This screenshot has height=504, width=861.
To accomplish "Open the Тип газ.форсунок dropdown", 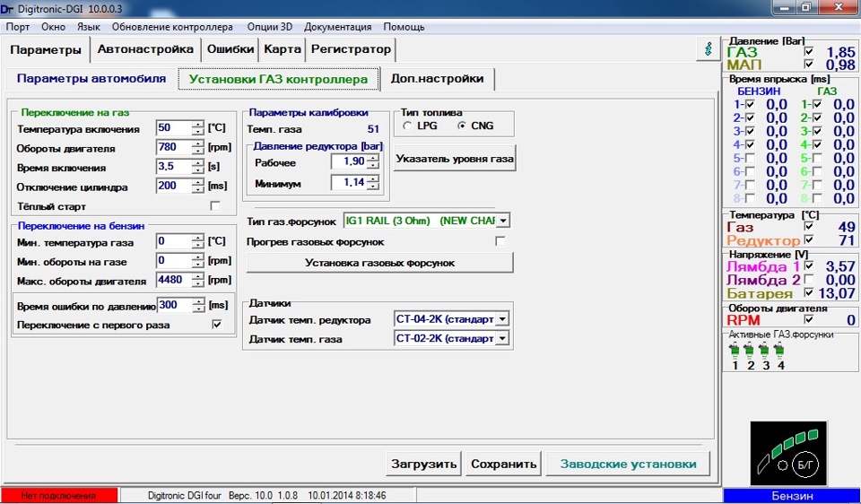I will [x=503, y=221].
